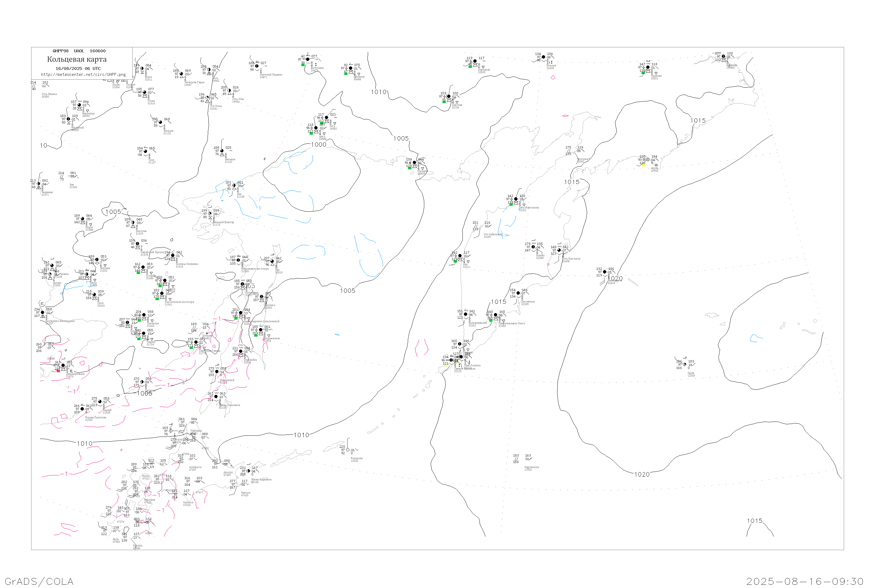Click the Южно-Сахалинск station circle marker
882x588 pixels.
coord(216,396)
